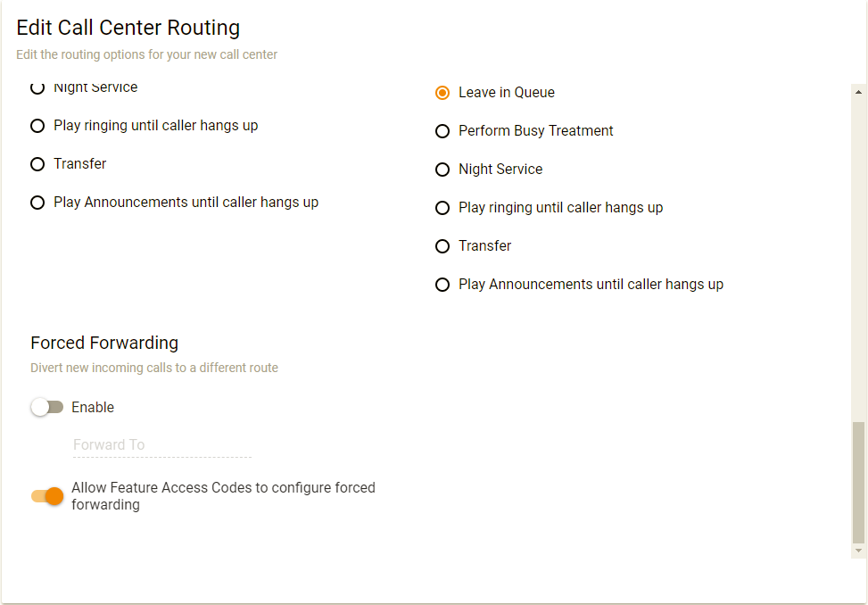Choose Transfer in the right column
The height and width of the screenshot is (605, 868).
pos(442,246)
